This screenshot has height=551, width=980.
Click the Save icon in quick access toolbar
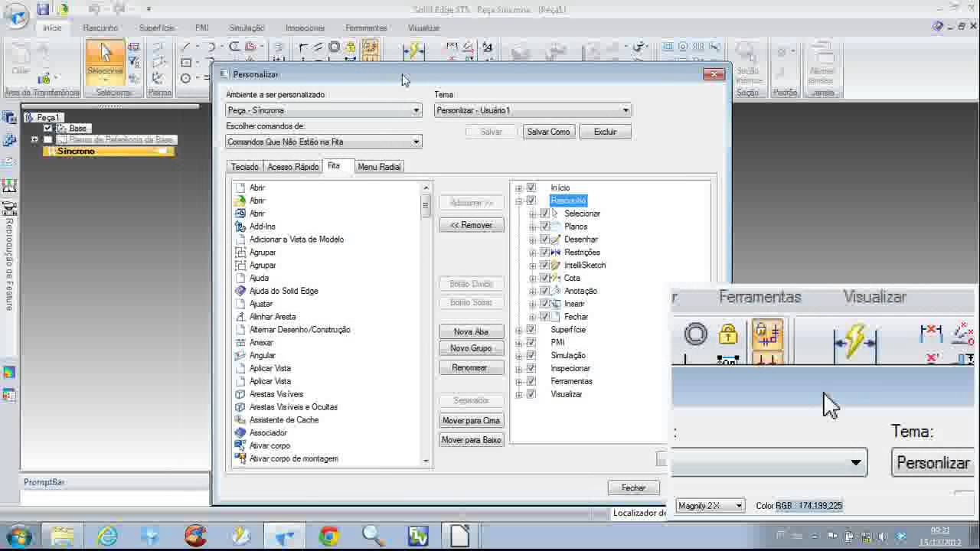43,9
